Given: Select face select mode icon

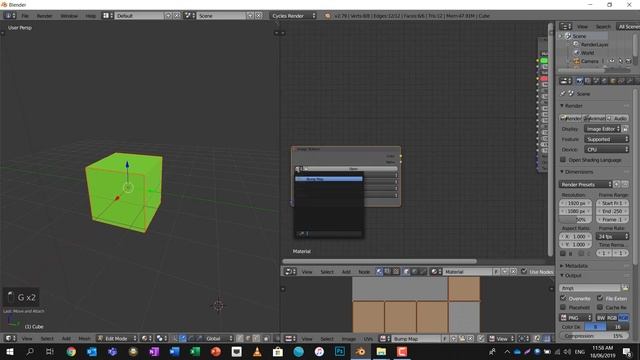Looking at the screenshot, I should [256, 338].
